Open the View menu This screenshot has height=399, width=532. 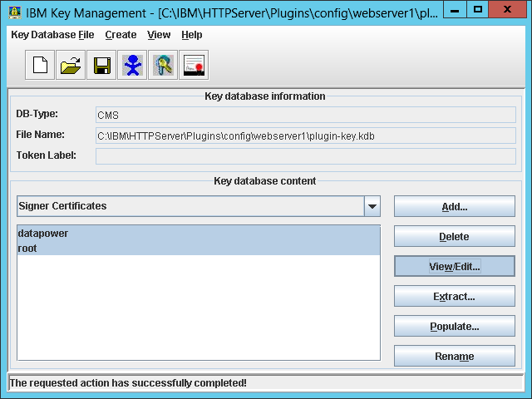[x=159, y=35]
